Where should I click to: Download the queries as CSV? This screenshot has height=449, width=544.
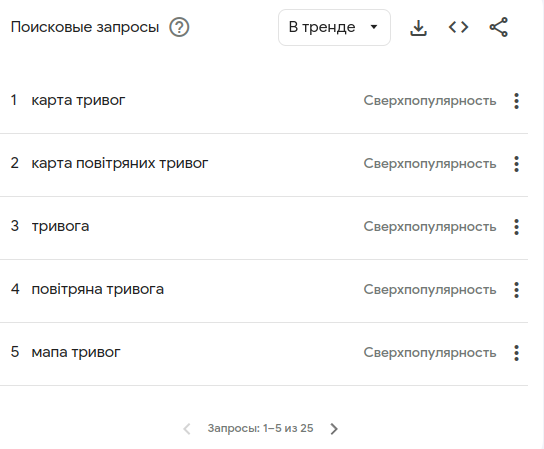click(418, 27)
